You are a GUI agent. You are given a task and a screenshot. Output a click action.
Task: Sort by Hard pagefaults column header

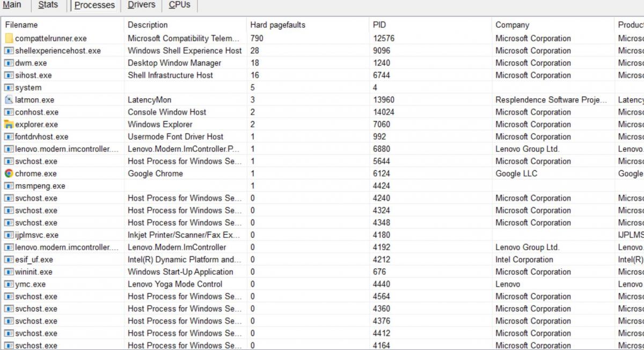pyautogui.click(x=309, y=25)
